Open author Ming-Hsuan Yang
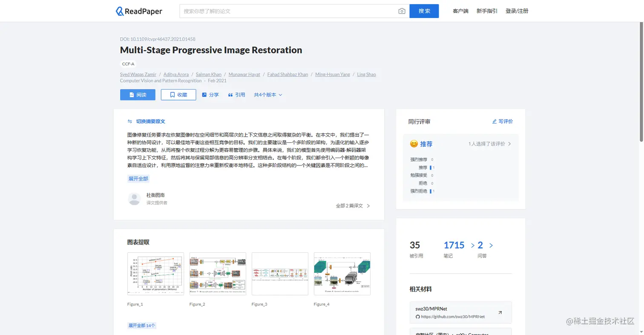644x335 pixels. [333, 75]
